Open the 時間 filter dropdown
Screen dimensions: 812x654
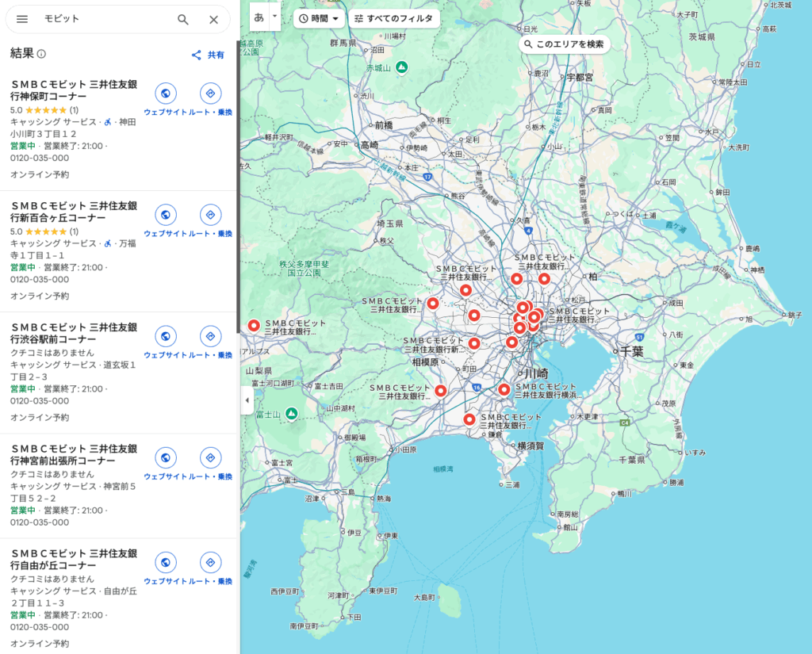[x=319, y=18]
